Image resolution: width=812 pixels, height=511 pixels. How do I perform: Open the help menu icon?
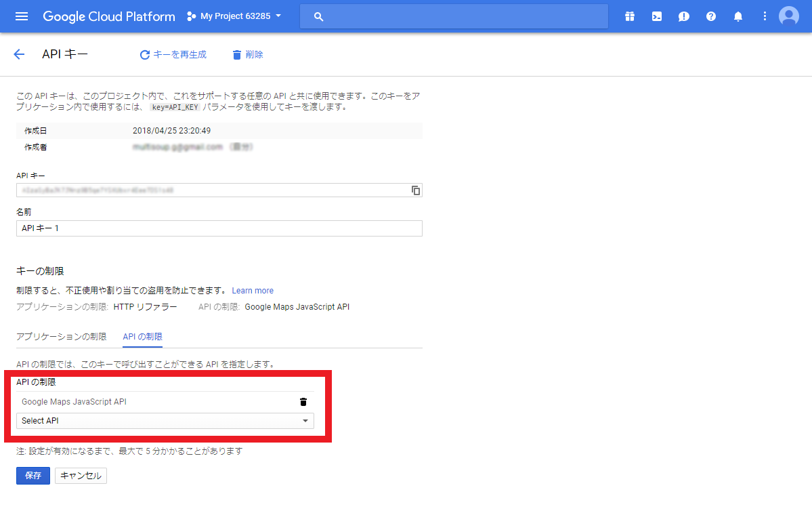click(710, 16)
